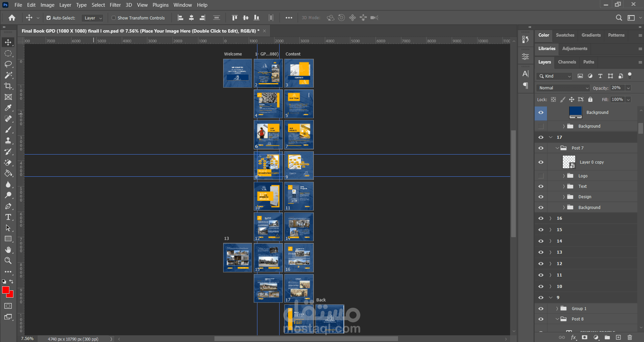Select the Eraser tool

pyautogui.click(x=8, y=163)
